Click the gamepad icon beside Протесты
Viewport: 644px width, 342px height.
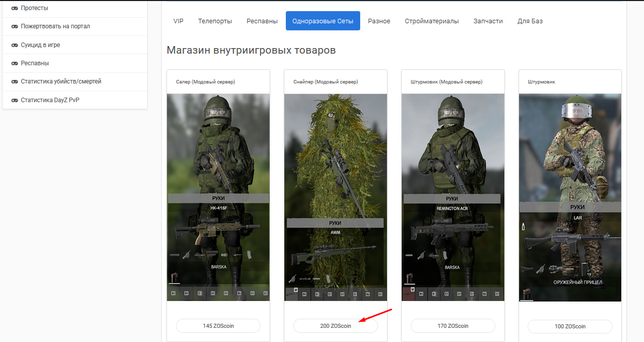pos(15,8)
